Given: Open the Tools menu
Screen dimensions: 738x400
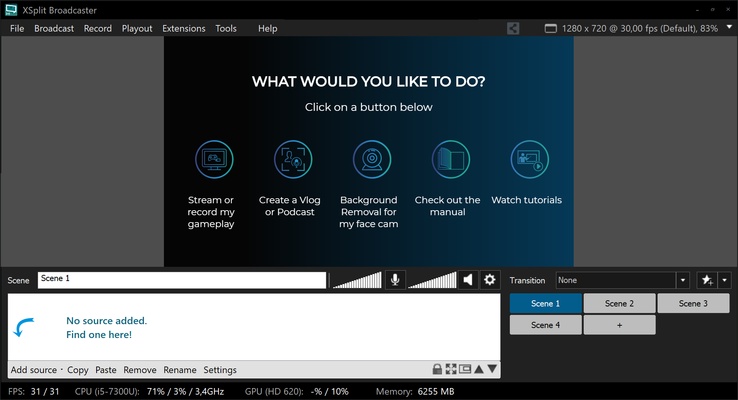Looking at the screenshot, I should [226, 28].
